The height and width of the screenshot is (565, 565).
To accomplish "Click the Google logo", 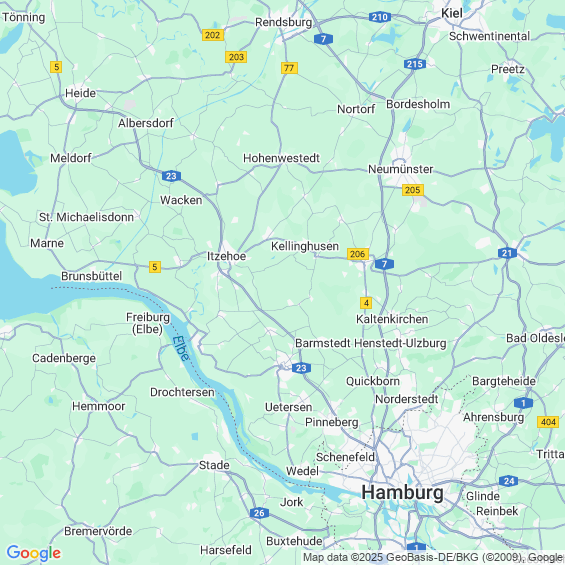I will point(34,553).
